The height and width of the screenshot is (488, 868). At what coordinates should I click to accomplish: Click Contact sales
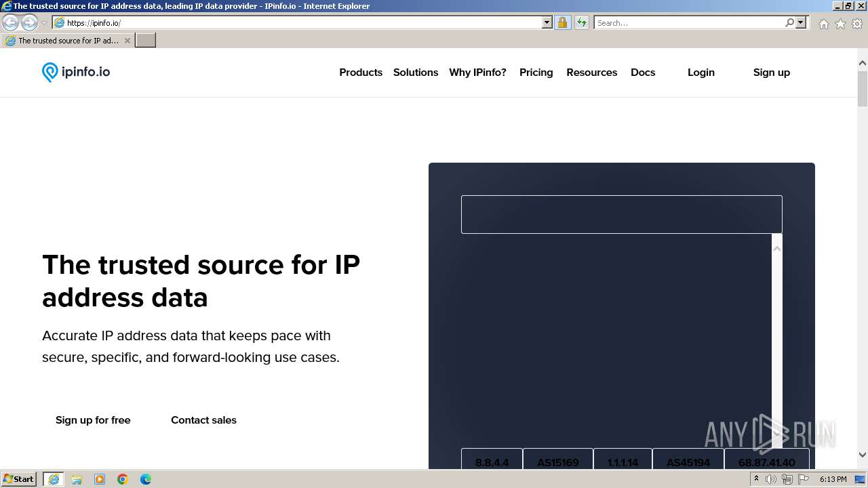click(203, 420)
